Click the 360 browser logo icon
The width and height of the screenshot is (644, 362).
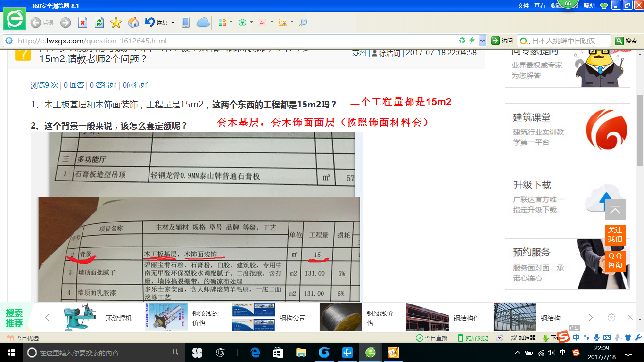pyautogui.click(x=14, y=19)
